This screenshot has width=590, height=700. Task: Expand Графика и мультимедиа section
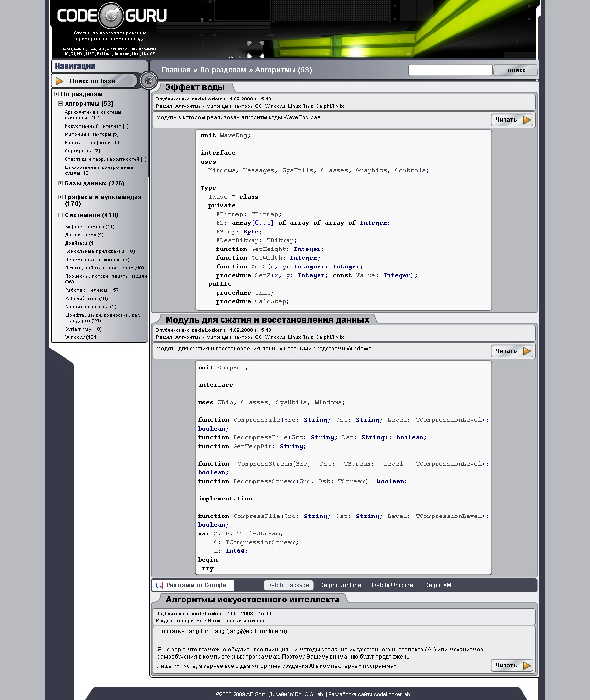click(61, 197)
